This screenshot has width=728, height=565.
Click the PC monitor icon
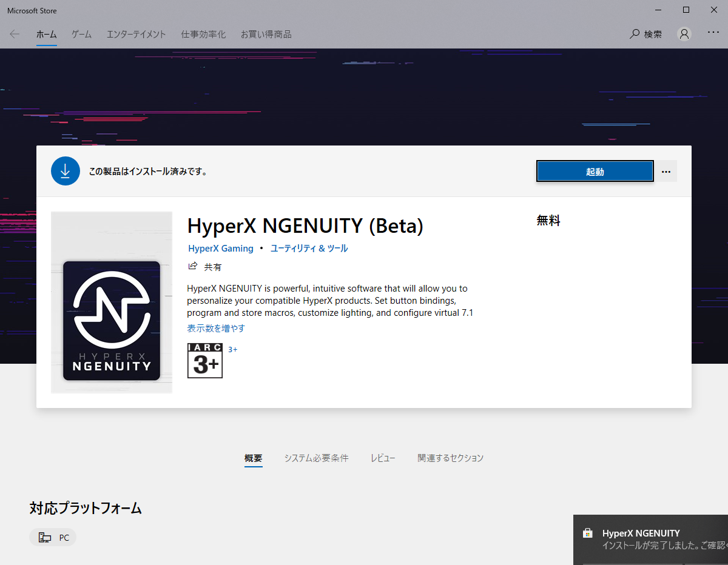click(44, 538)
